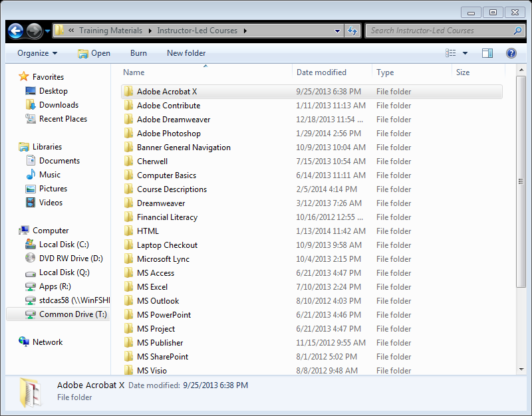
Task: Open the Documents library
Action: (x=59, y=161)
